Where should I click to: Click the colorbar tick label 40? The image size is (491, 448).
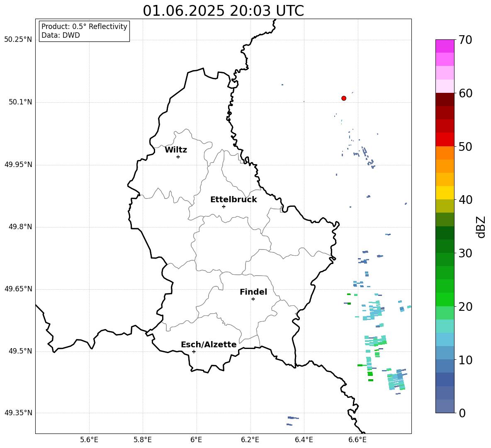[x=465, y=200]
